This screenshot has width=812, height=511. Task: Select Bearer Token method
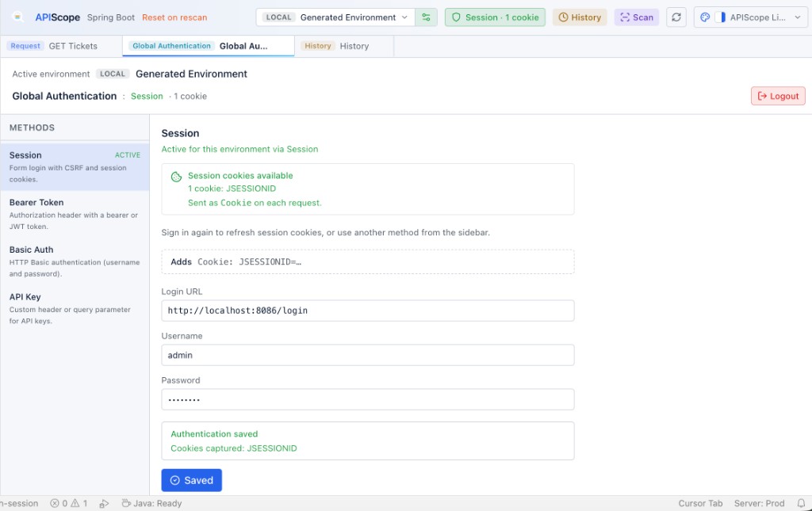point(75,214)
